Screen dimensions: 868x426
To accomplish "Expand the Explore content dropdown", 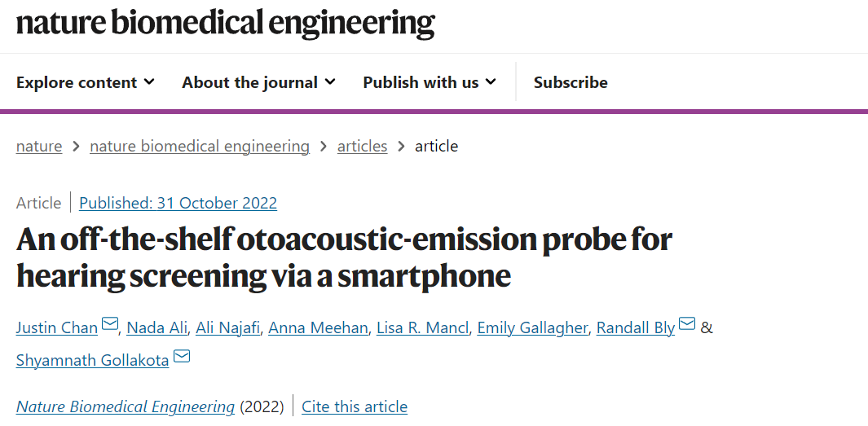I will 86,82.
